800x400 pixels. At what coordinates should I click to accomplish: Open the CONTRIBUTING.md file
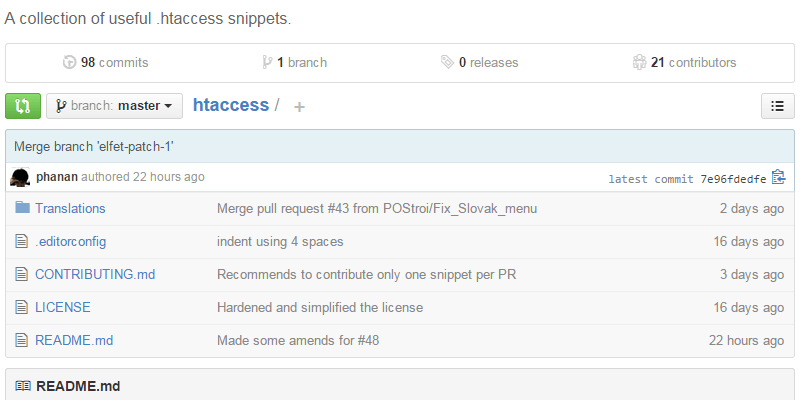point(95,274)
